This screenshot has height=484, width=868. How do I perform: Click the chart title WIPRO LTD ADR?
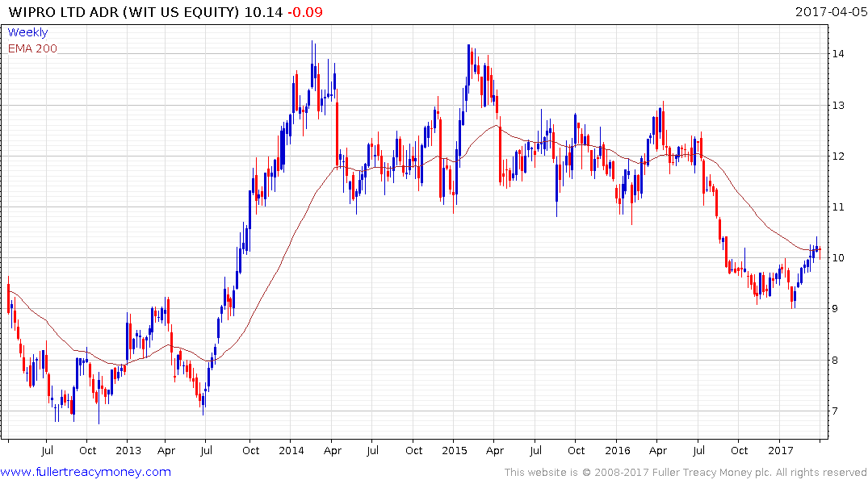pos(63,11)
